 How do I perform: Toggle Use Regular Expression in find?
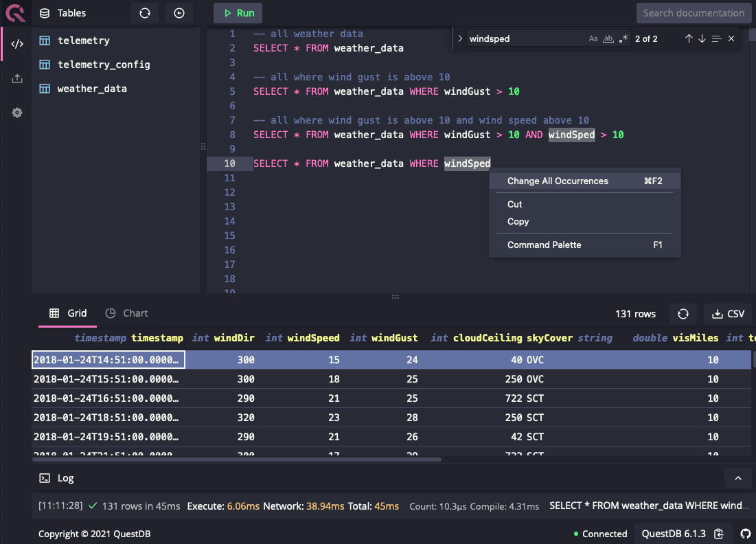[623, 39]
